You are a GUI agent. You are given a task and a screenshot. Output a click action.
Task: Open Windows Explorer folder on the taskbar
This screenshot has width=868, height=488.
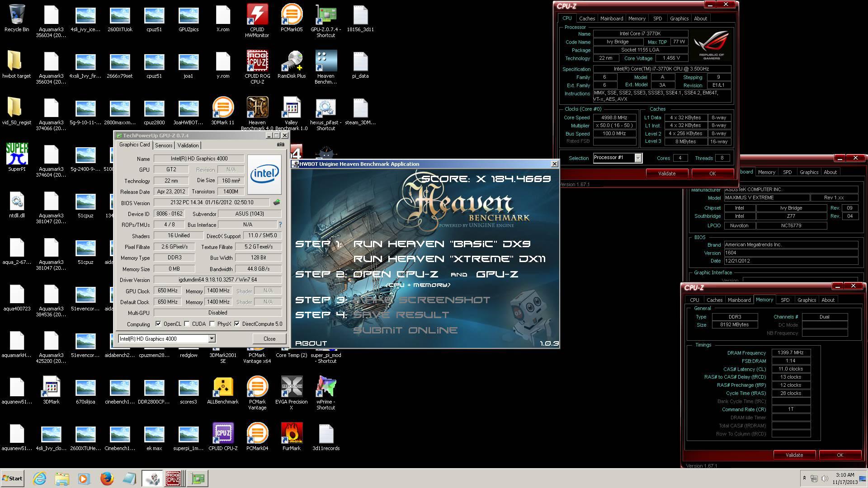62,479
